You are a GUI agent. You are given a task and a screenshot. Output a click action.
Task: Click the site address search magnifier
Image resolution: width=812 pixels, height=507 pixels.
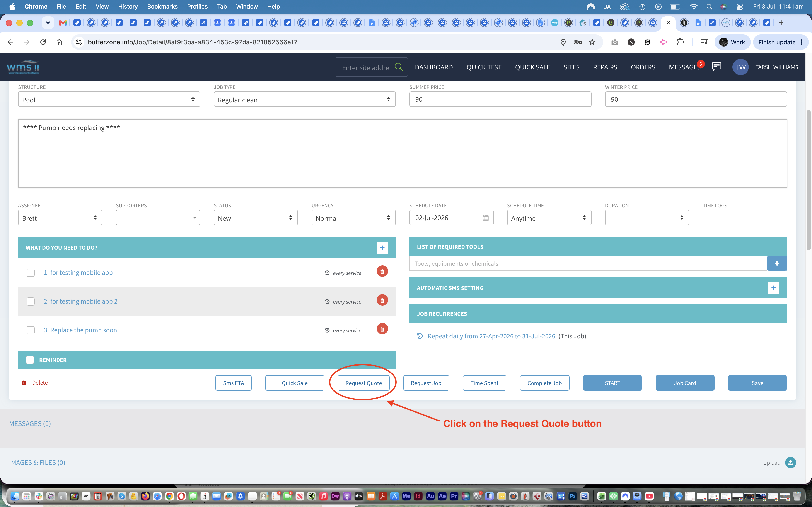tap(399, 67)
